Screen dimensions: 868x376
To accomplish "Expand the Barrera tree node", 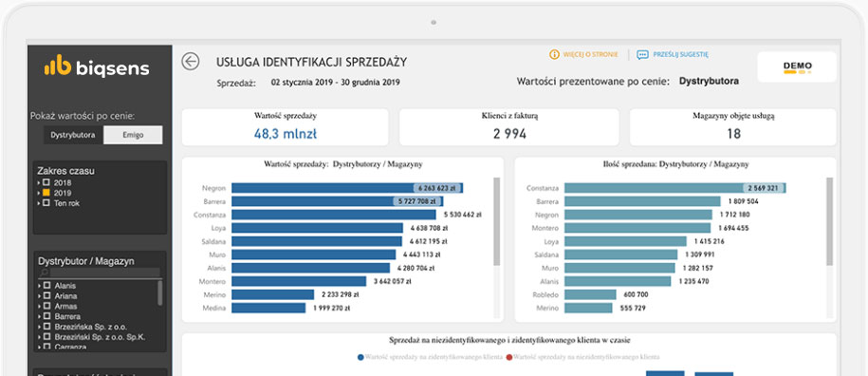I will coord(39,317).
